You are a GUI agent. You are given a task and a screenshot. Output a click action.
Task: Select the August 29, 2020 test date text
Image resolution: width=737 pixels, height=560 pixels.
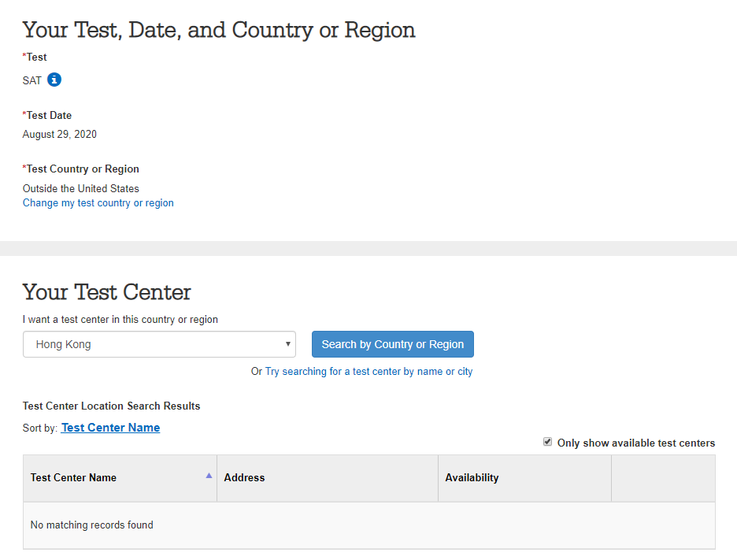[60, 135]
